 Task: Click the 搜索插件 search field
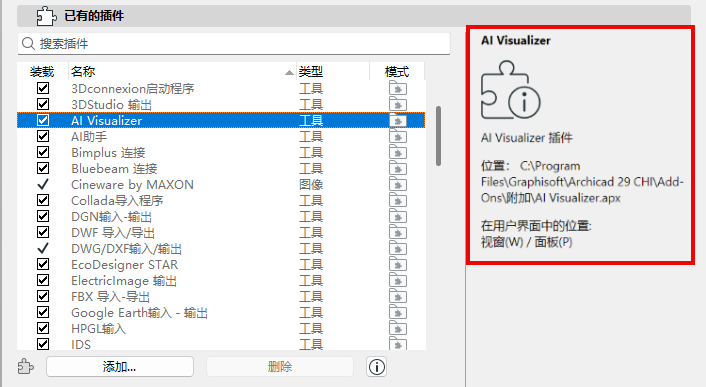pos(234,44)
